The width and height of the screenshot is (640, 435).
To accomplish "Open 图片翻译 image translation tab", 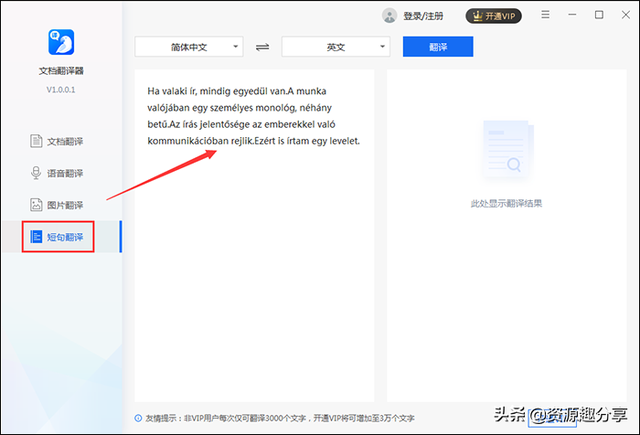I will (x=57, y=204).
